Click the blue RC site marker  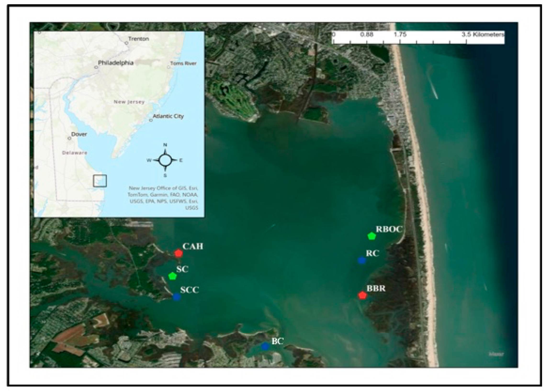pyautogui.click(x=362, y=260)
